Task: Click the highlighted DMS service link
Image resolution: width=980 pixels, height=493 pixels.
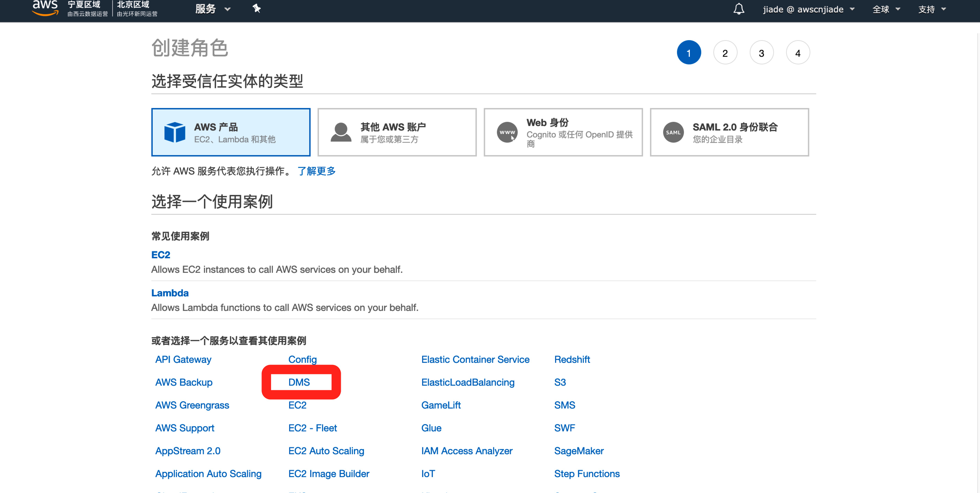Action: coord(299,382)
